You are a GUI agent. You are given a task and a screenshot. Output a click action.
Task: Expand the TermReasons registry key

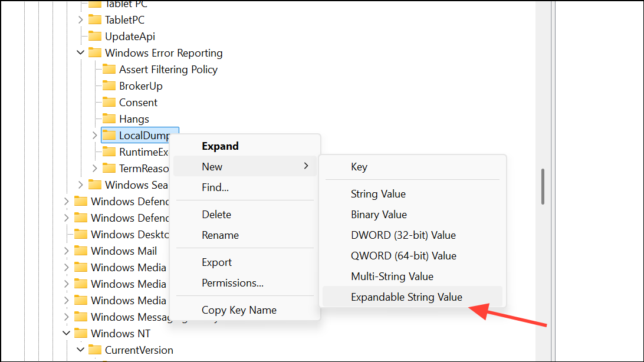point(95,168)
